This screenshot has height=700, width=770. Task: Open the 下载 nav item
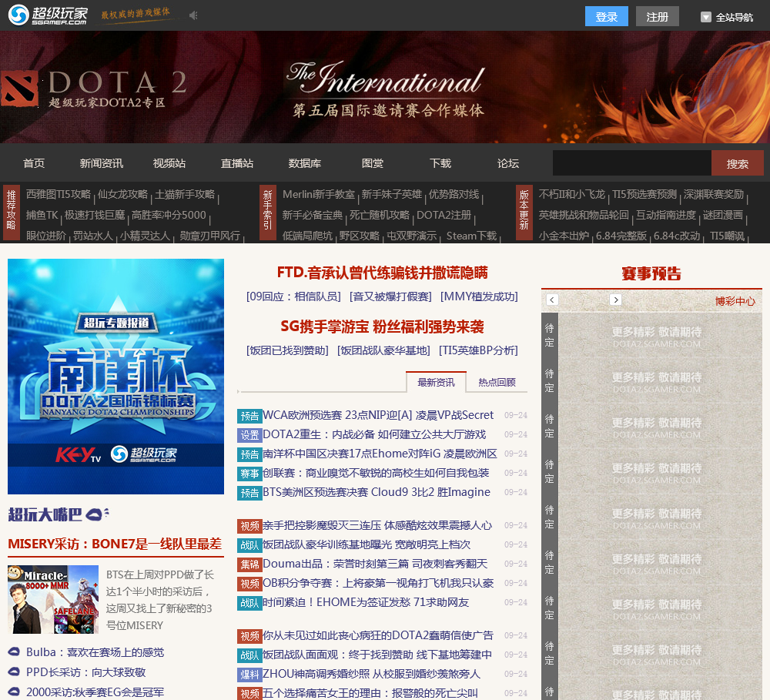coord(440,163)
